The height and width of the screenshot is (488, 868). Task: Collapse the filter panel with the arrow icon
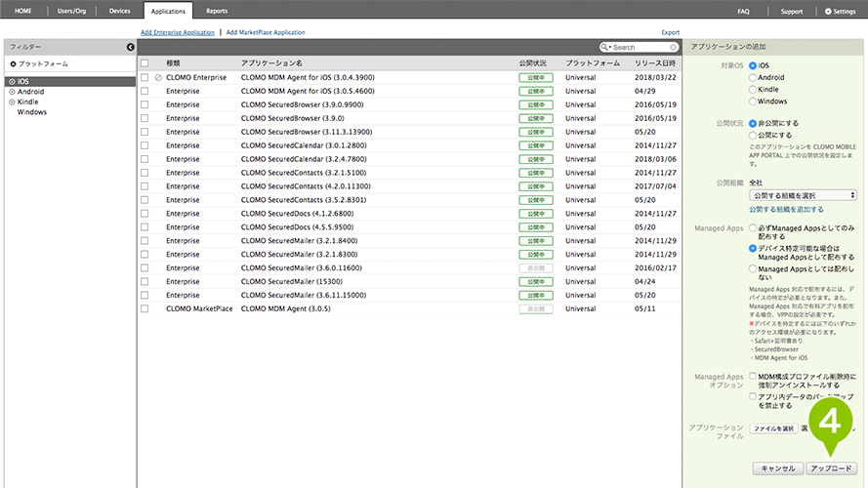coord(130,47)
